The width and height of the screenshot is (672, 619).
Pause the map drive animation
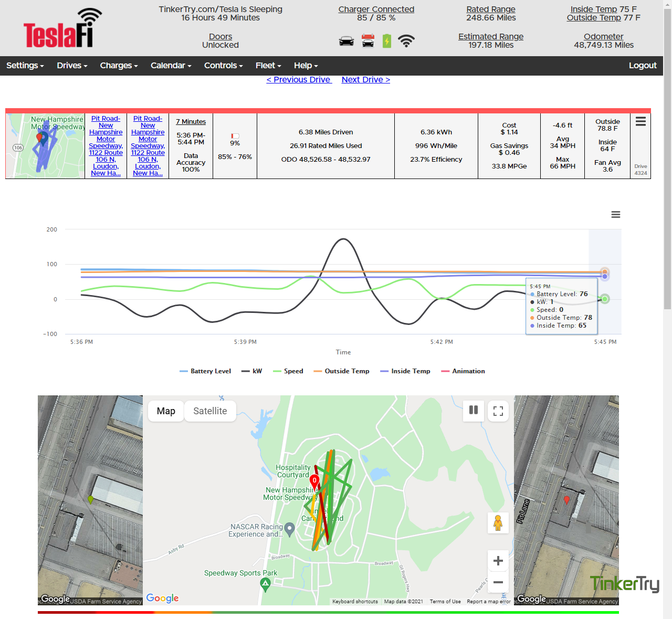coord(474,411)
